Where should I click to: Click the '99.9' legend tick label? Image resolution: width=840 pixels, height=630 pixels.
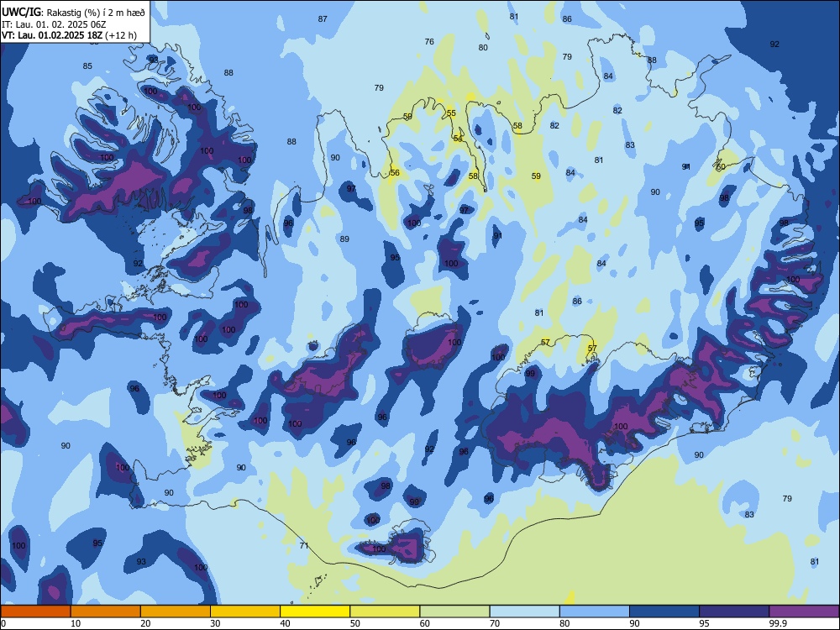tap(778, 623)
